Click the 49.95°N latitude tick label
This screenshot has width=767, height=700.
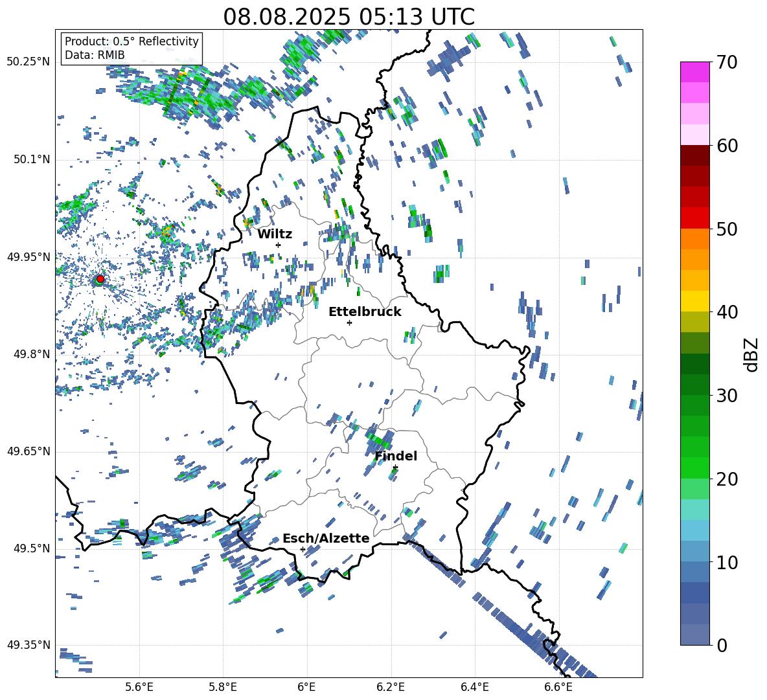click(x=29, y=257)
